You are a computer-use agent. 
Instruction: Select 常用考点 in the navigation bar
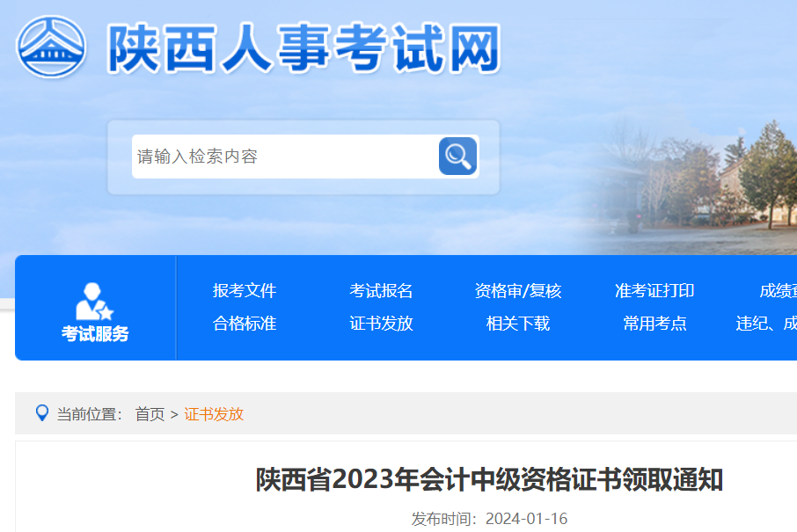tap(654, 324)
